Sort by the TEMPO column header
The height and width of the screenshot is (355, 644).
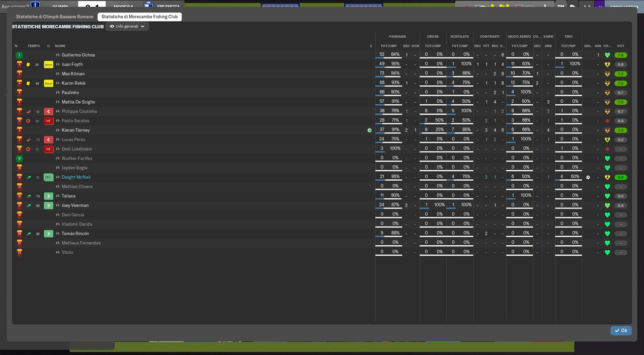pyautogui.click(x=34, y=46)
